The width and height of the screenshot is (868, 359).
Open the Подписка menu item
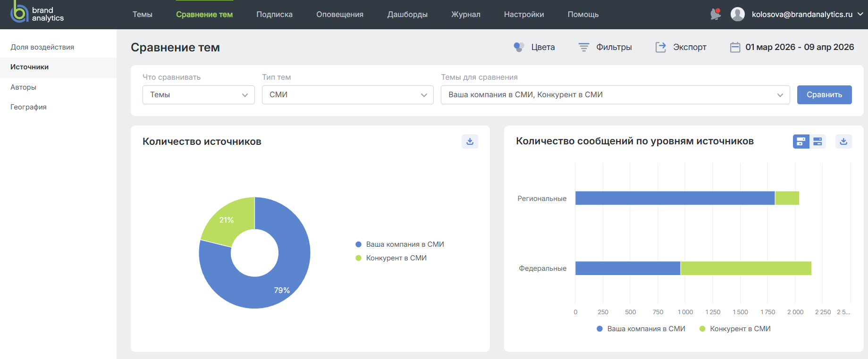point(274,15)
